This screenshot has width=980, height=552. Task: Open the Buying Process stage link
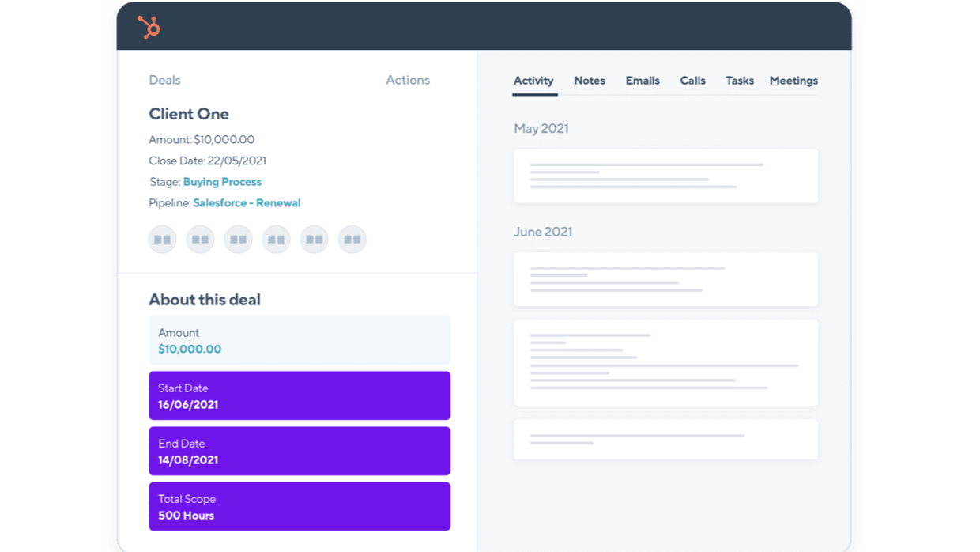tap(222, 181)
